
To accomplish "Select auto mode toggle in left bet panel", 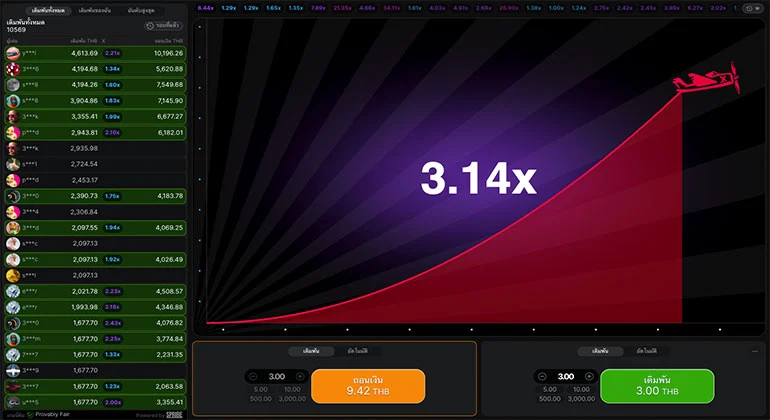I will pyautogui.click(x=357, y=351).
